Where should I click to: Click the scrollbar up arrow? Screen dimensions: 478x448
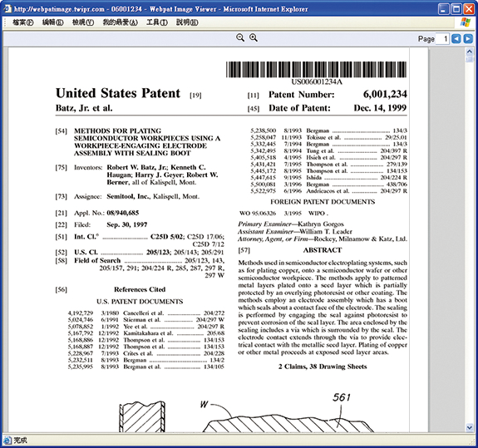click(x=470, y=52)
